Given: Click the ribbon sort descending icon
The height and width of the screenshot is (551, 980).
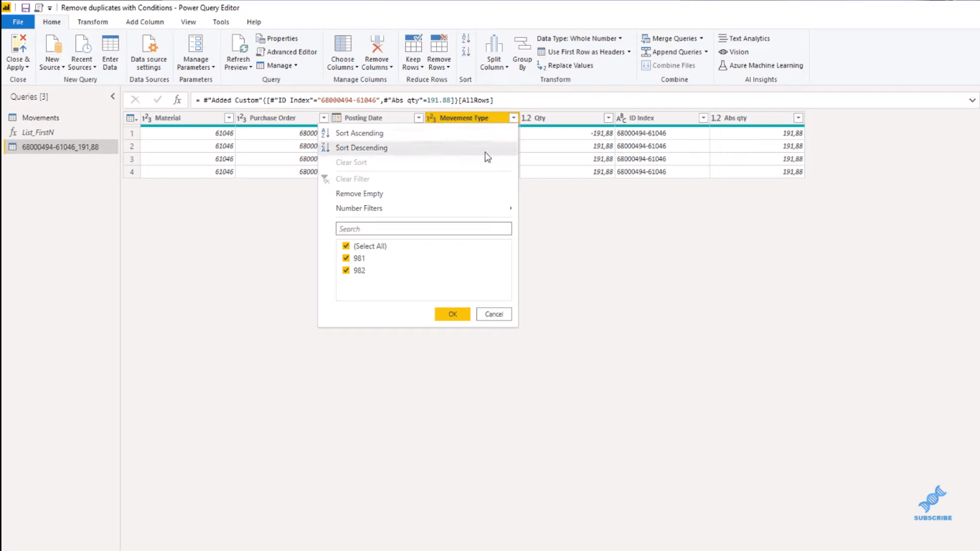Looking at the screenshot, I should (466, 51).
